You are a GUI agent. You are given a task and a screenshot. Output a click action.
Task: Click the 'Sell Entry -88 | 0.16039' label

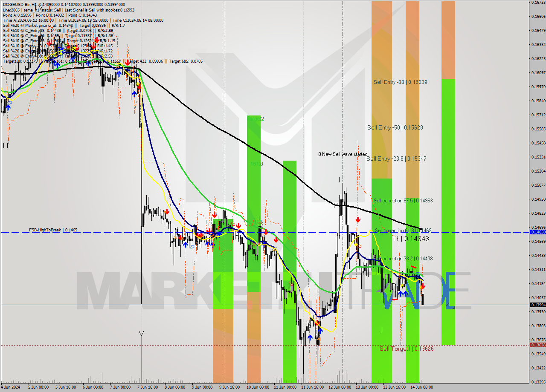click(x=400, y=82)
